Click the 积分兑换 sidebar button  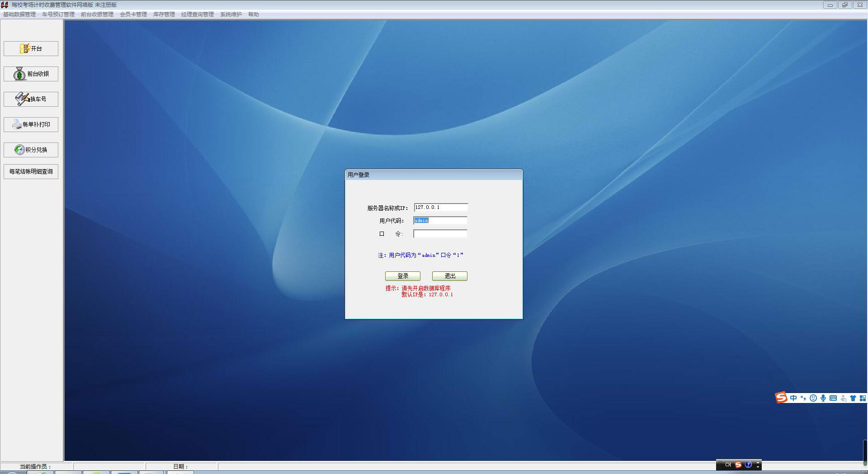[x=31, y=150]
